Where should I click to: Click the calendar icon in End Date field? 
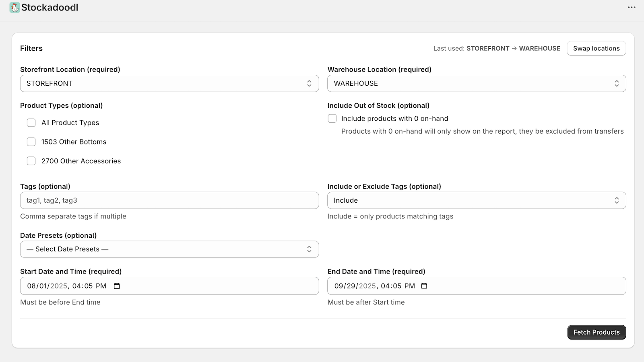tap(424, 286)
